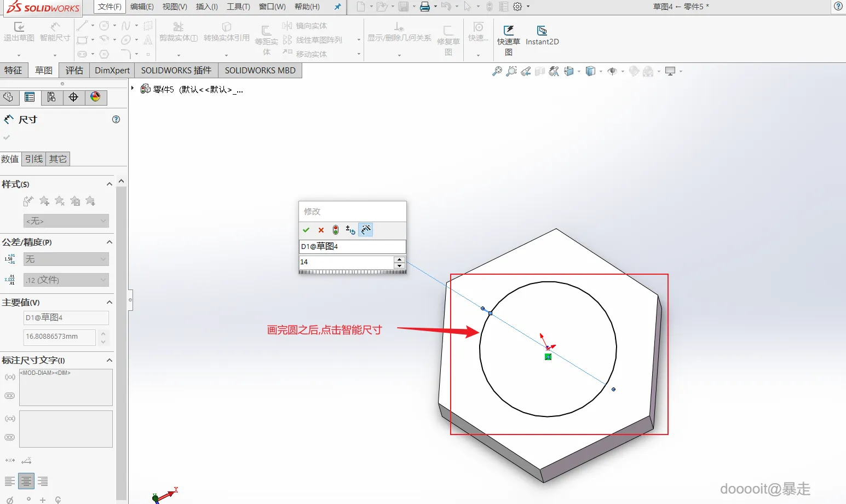The image size is (846, 504).
Task: Open the ConfigurationManager tab icon
Action: [51, 97]
